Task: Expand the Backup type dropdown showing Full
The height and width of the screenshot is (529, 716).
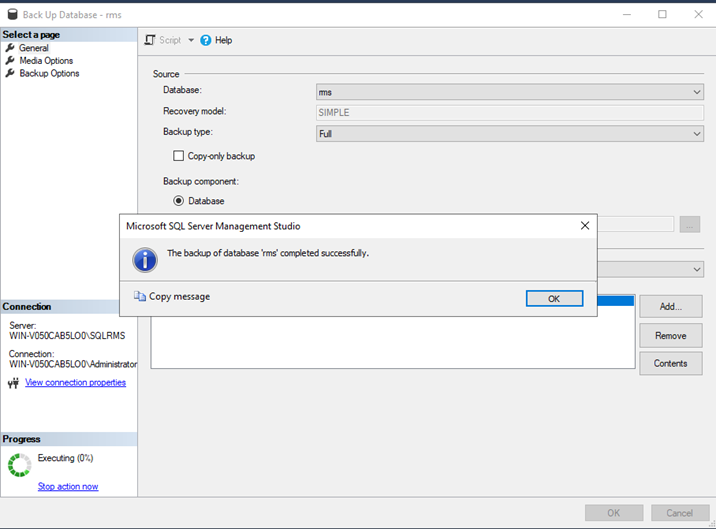Action: (x=510, y=133)
